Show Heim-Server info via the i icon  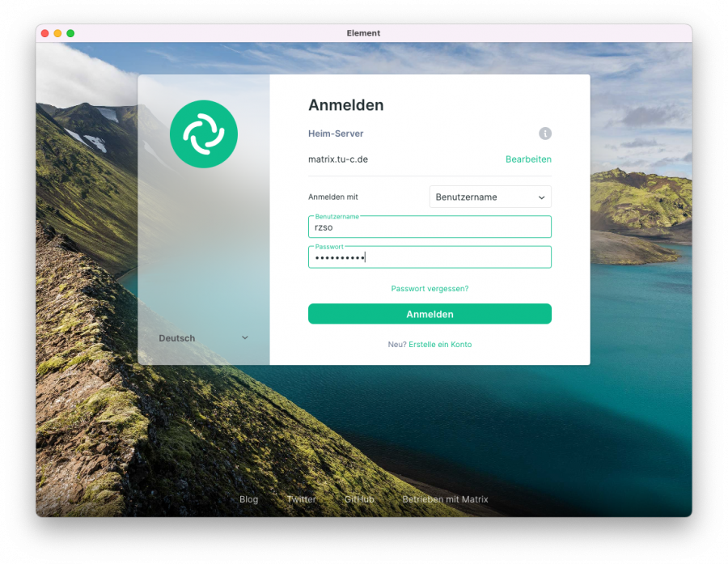point(545,134)
